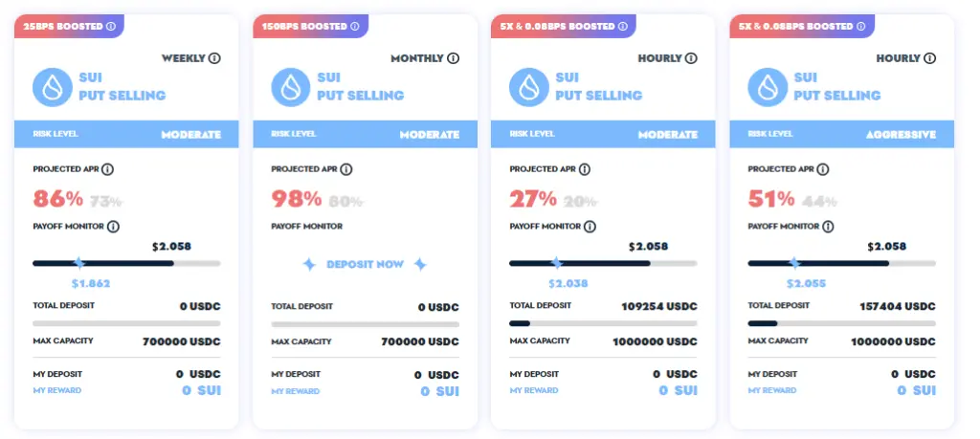Click info icon beside 150BPS BOOSTED badge

point(354,26)
